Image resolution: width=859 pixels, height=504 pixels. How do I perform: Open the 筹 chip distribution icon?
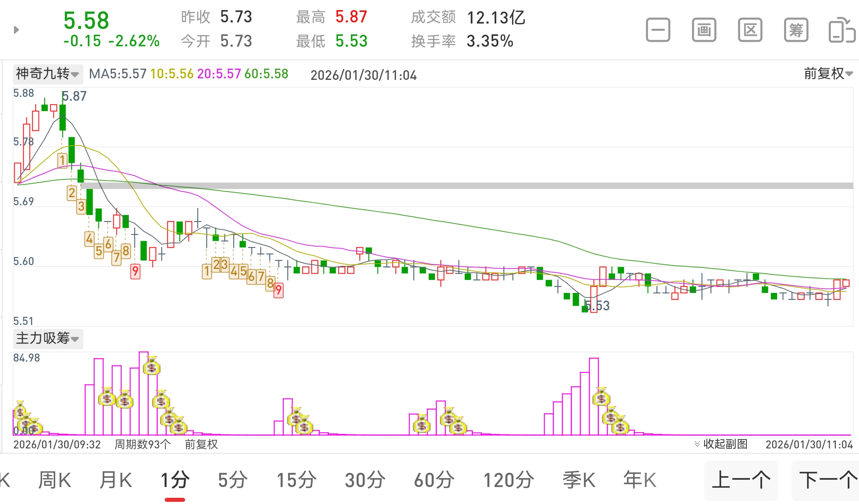coord(796,30)
